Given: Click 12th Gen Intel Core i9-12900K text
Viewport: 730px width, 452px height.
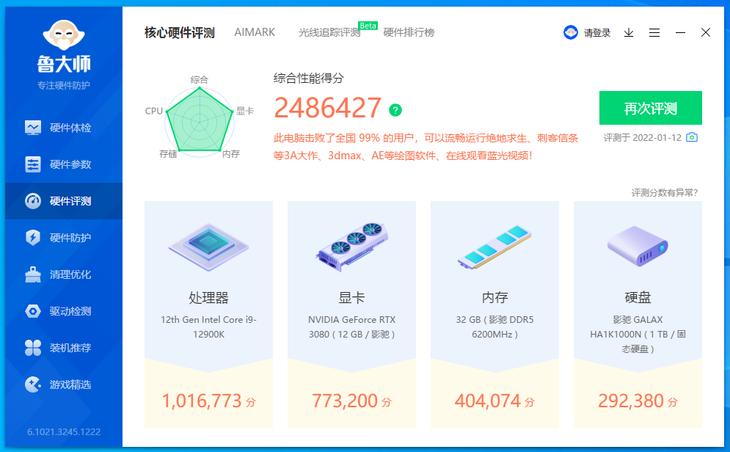Looking at the screenshot, I should pyautogui.click(x=209, y=327).
